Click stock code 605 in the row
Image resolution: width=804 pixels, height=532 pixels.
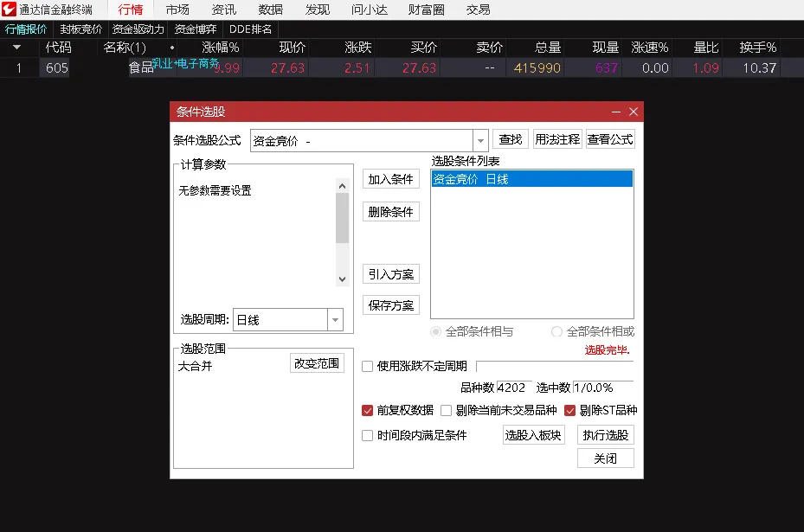pyautogui.click(x=56, y=67)
